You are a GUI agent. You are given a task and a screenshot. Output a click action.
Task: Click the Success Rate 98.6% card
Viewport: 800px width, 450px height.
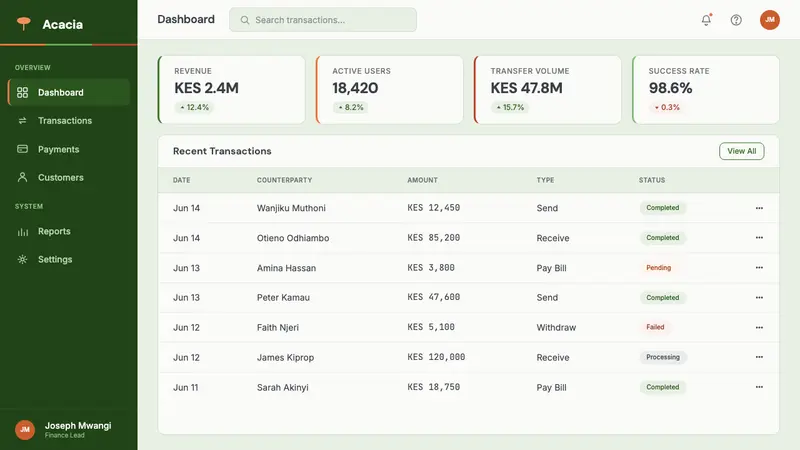click(706, 90)
